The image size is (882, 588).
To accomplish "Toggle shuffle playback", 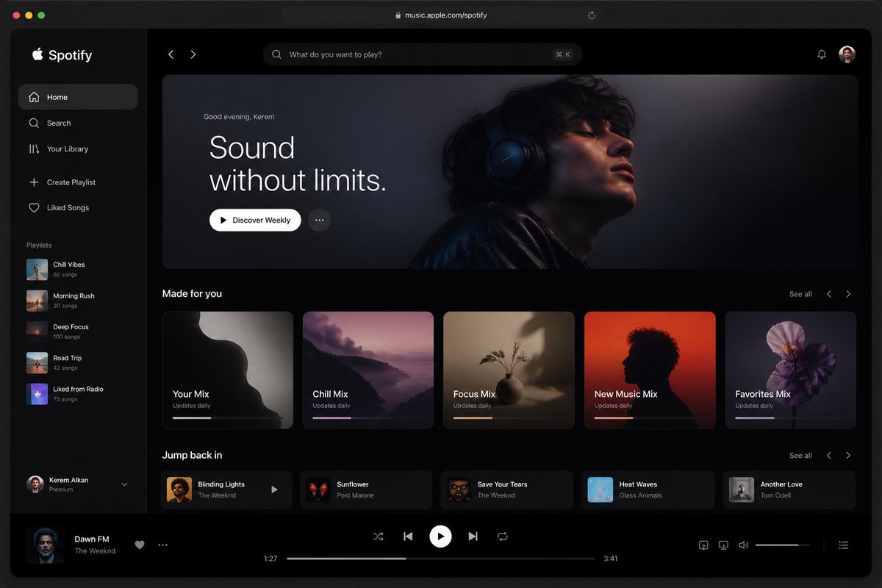I will 379,537.
